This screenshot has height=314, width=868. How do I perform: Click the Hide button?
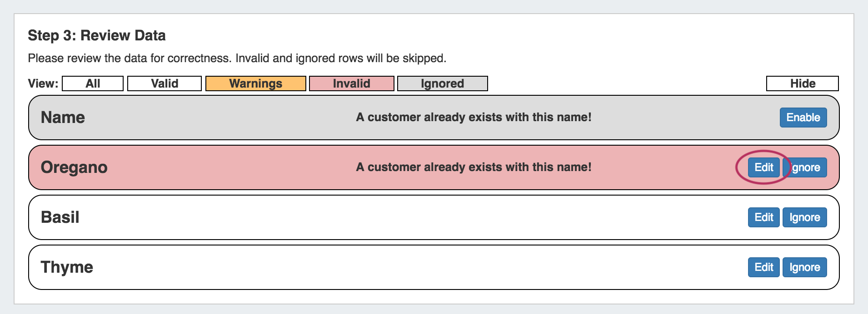point(802,83)
